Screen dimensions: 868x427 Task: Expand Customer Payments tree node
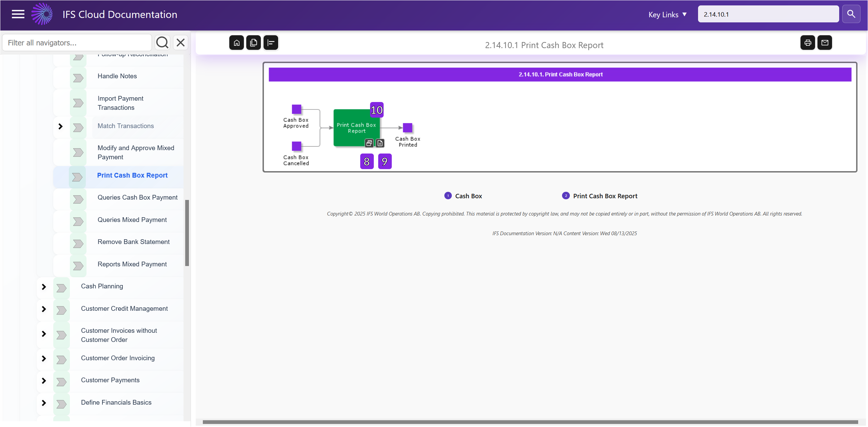pyautogui.click(x=44, y=381)
